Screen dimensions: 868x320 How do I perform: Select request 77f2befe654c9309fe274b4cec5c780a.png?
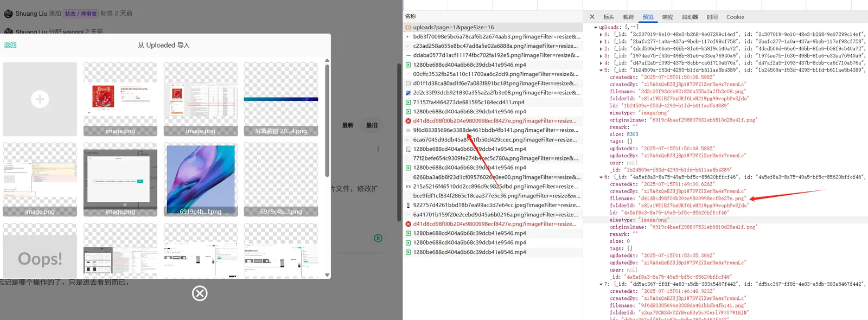click(493, 158)
